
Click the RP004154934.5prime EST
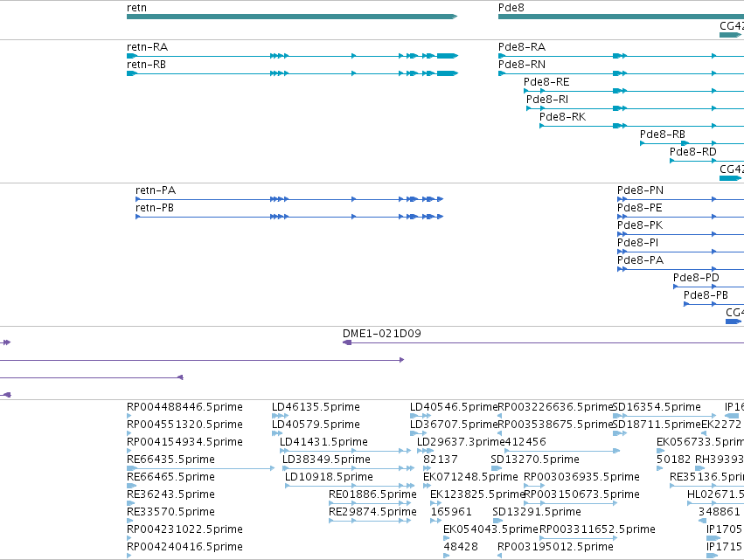coord(129,451)
